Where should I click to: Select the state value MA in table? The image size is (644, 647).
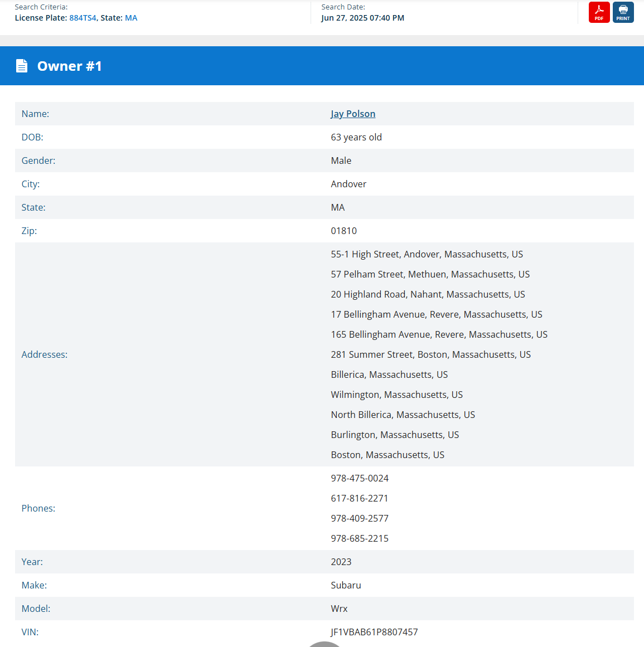click(338, 207)
